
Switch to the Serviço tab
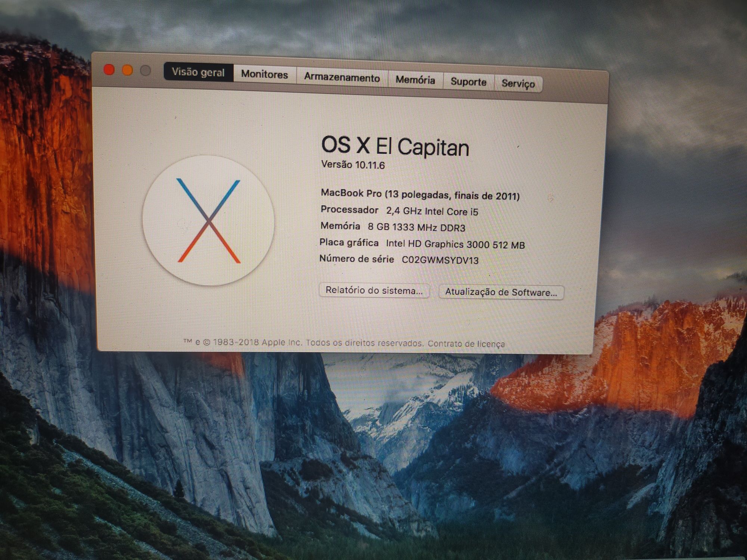coord(518,83)
